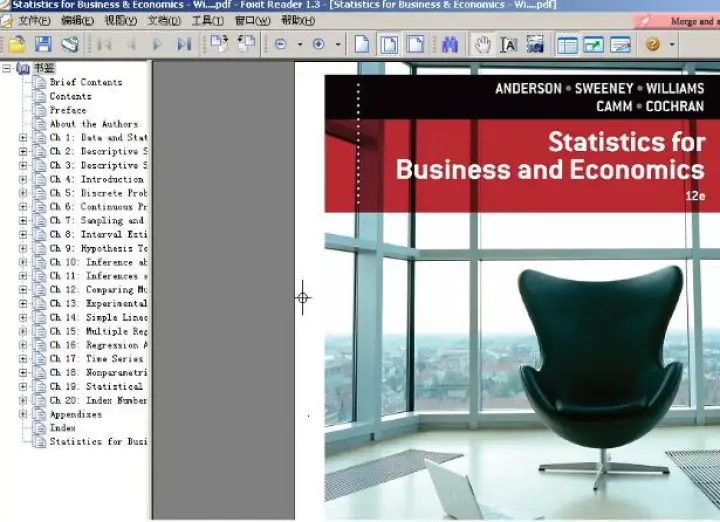Select the Ch 6: Continuous bookmark
Image resolution: width=720 pixels, height=522 pixels.
point(98,207)
